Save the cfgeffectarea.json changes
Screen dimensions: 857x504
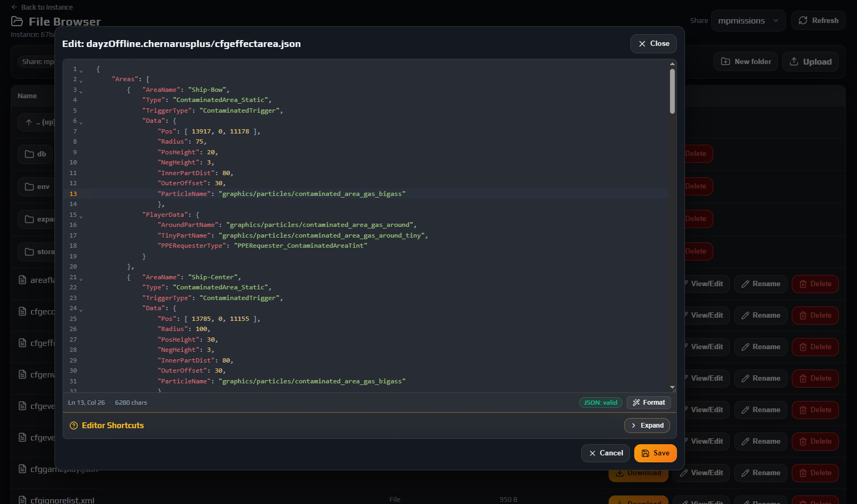[655, 453]
